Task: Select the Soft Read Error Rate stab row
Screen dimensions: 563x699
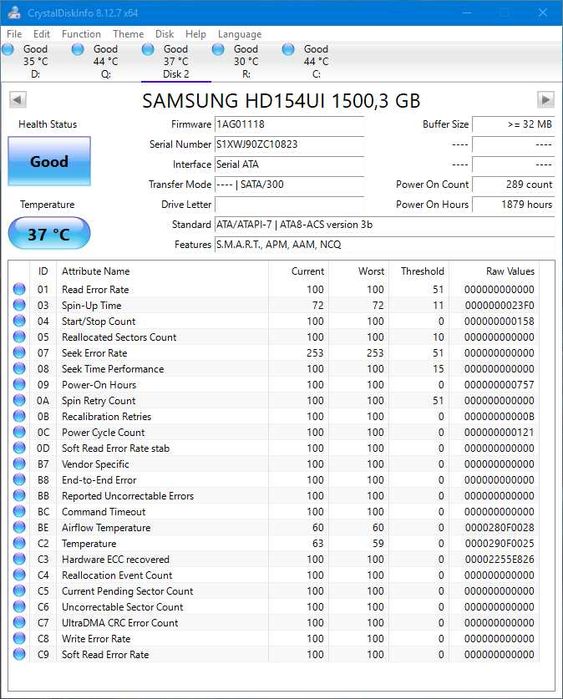Action: [x=274, y=448]
